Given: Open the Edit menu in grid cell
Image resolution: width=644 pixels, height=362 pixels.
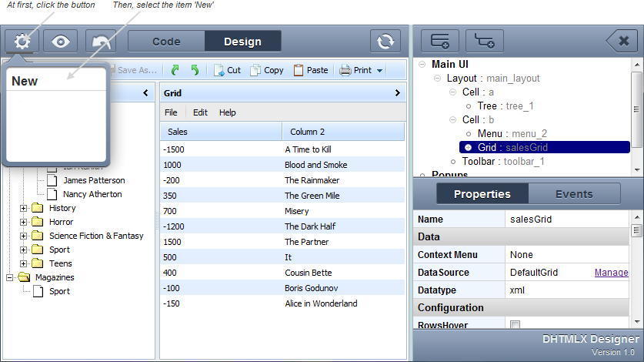Looking at the screenshot, I should [200, 112].
